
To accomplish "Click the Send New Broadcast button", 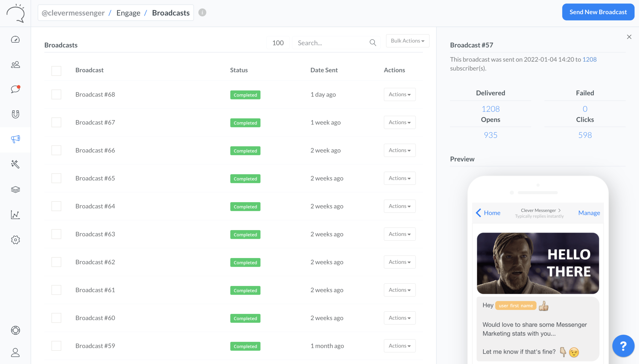I will [x=598, y=12].
